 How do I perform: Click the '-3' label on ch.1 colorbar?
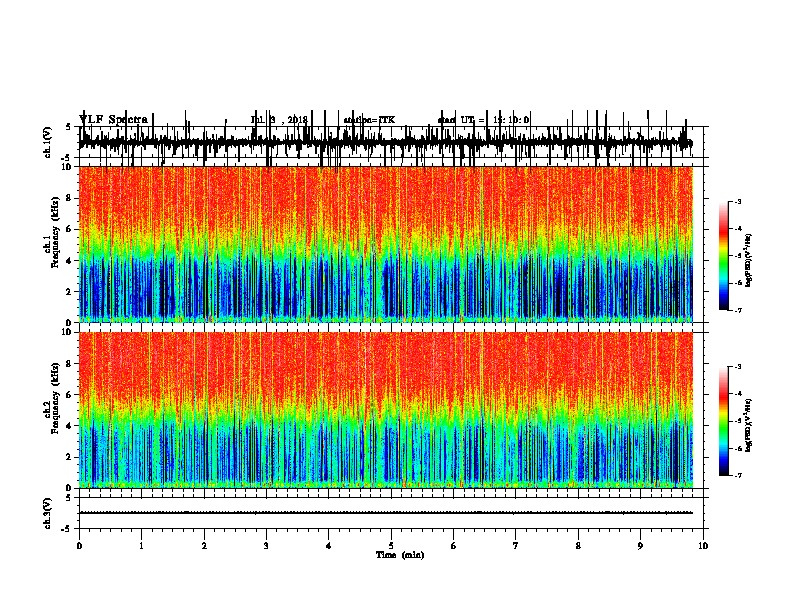[x=737, y=201]
